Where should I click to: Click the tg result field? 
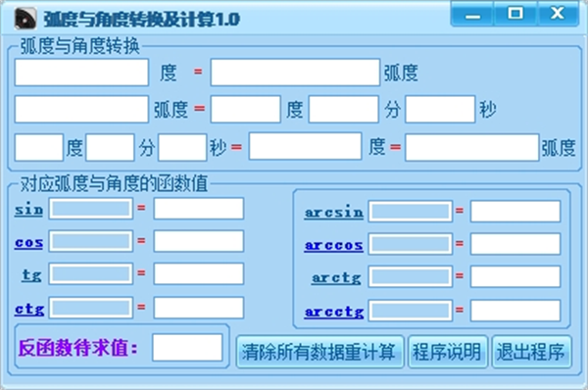(x=199, y=273)
